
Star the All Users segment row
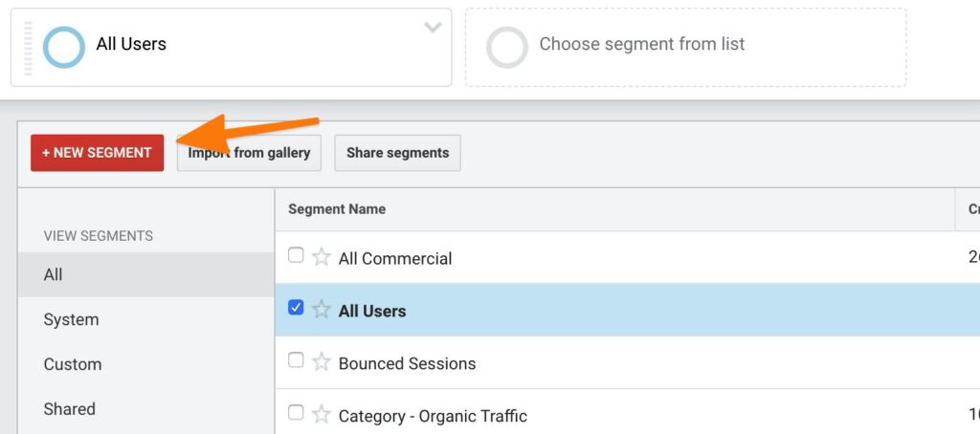tap(322, 309)
